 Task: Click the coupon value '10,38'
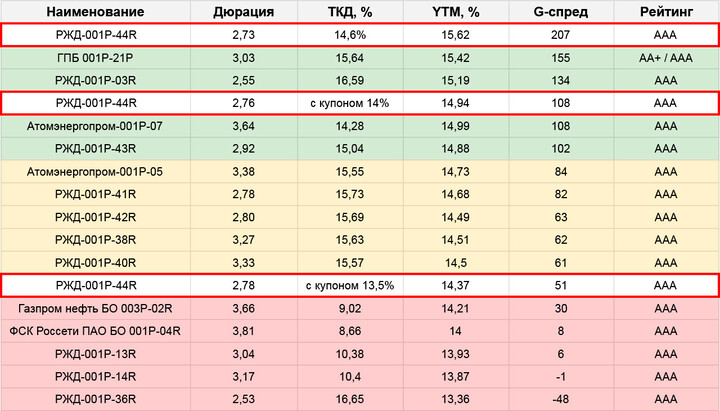pyautogui.click(x=350, y=354)
